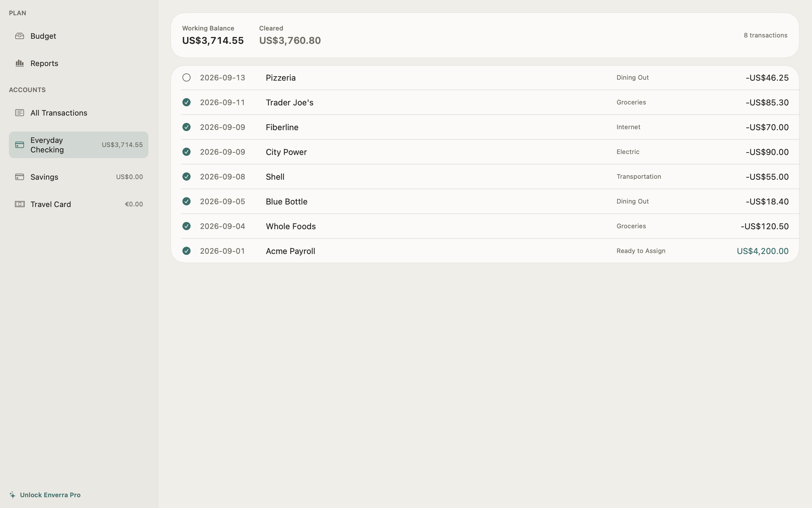Toggle the Acme Payroll cleared checkmark
Image resolution: width=812 pixels, height=508 pixels.
coord(187,251)
